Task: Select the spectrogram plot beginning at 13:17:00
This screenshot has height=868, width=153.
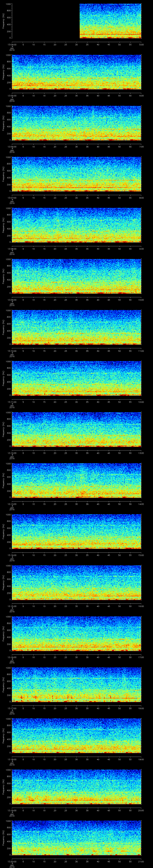Action: [x=77, y=685]
